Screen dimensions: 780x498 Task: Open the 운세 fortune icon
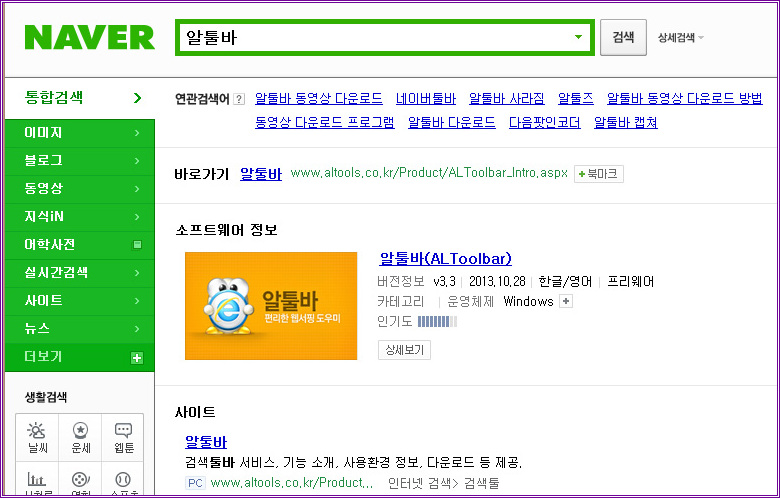(80, 437)
